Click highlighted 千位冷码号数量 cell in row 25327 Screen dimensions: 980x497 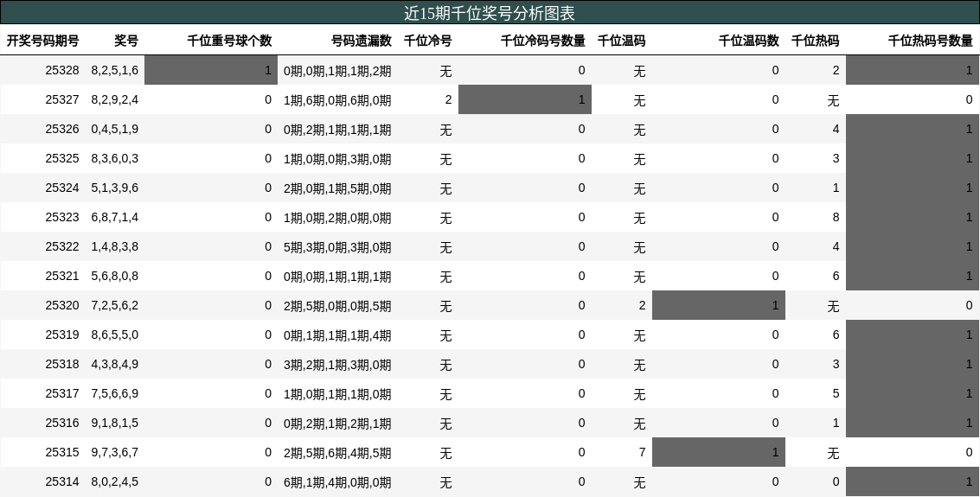[x=525, y=100]
